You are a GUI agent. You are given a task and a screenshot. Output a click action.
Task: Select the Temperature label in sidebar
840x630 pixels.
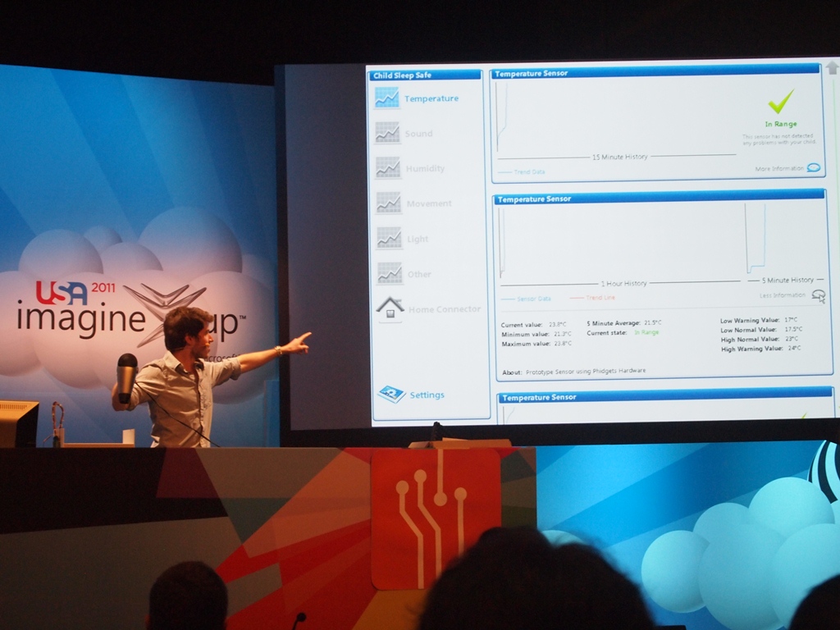pos(431,98)
